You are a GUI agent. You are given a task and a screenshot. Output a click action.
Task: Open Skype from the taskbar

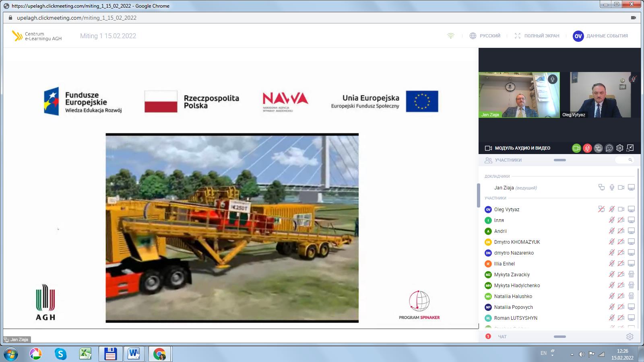(x=61, y=354)
